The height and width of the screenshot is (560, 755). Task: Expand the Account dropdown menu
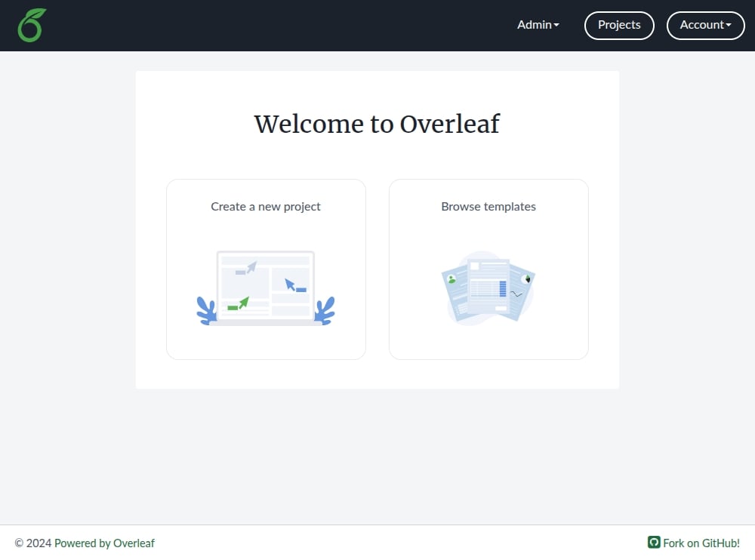point(705,25)
